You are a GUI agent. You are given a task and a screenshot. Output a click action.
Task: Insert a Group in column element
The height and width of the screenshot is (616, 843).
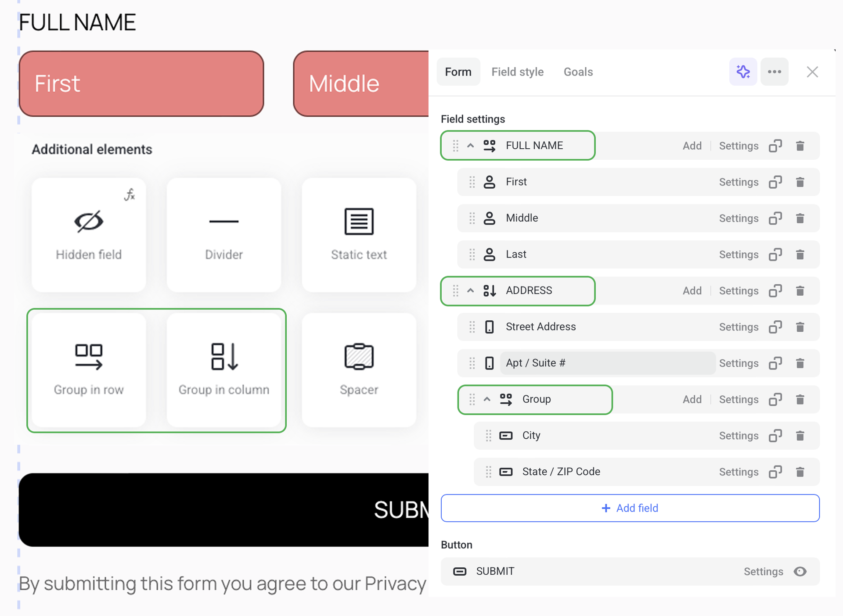[224, 369]
